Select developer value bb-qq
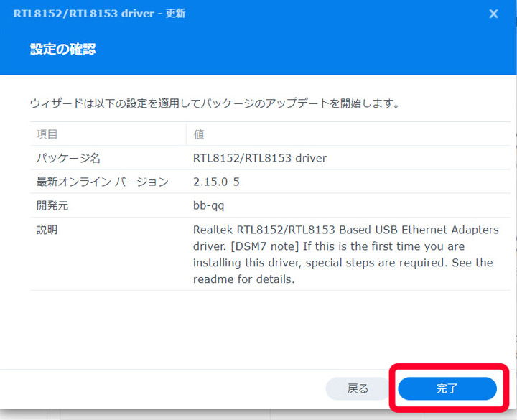Screen dimensions: 517x420 (x=209, y=206)
